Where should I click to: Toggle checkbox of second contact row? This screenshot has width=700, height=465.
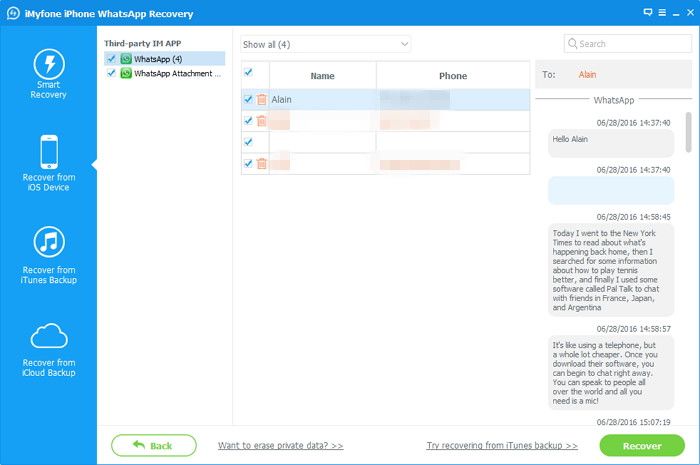pos(249,120)
